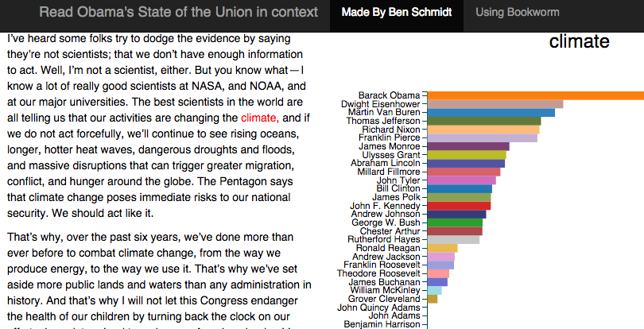Viewport: 644px width, 329px height.
Task: Open the Using Bookworm tab
Action: tap(517, 13)
